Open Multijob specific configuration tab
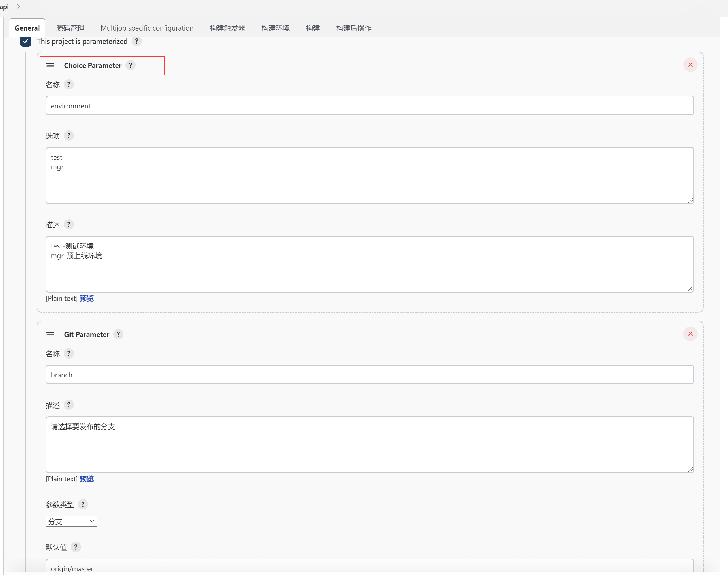728x575 pixels. [x=147, y=28]
